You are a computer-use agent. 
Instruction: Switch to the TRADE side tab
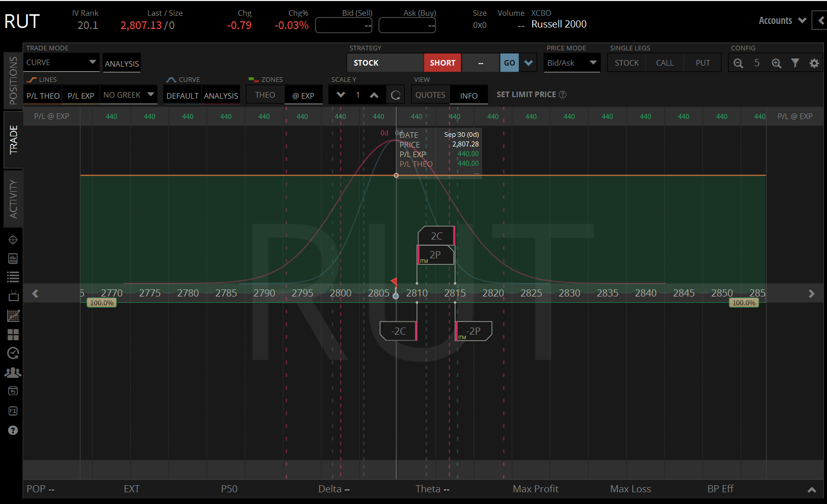tap(13, 139)
